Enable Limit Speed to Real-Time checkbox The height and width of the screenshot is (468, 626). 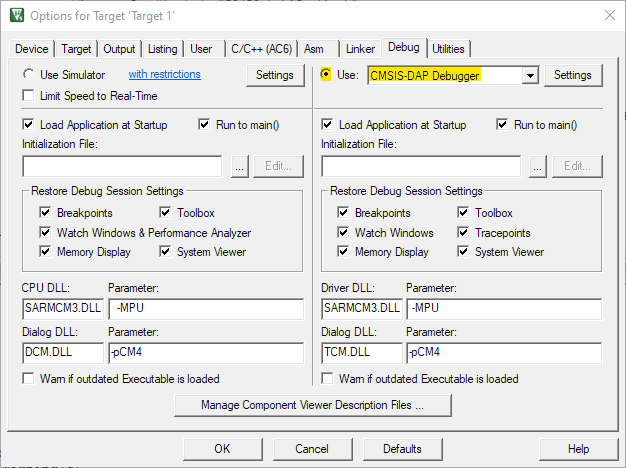tap(29, 96)
